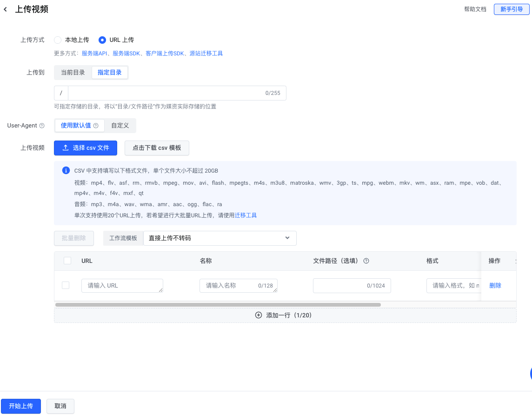Open the 服务端API link

(94, 54)
